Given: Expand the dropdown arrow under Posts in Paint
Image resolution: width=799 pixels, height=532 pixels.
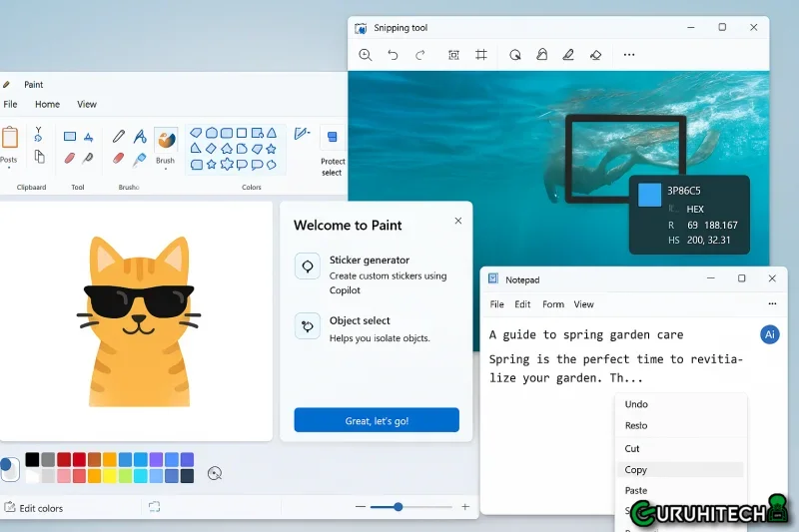Looking at the screenshot, I should tap(9, 168).
